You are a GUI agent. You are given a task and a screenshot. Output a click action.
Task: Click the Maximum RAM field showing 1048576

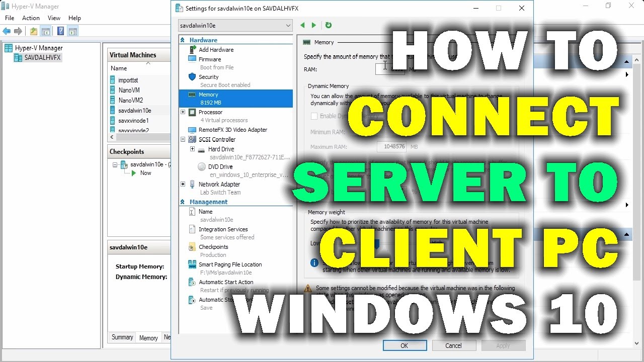click(391, 147)
